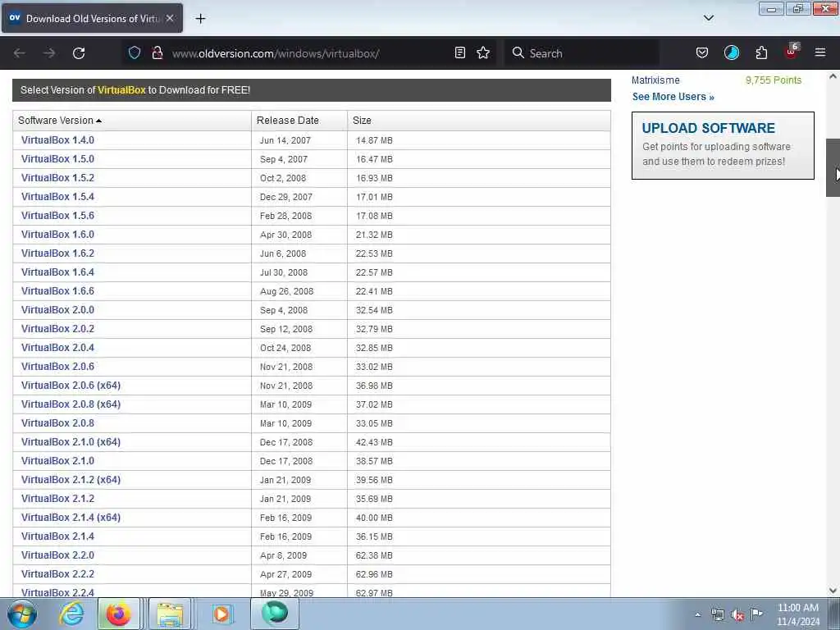Click the scrollbar up arrow
This screenshot has width=840, height=630.
tap(833, 76)
